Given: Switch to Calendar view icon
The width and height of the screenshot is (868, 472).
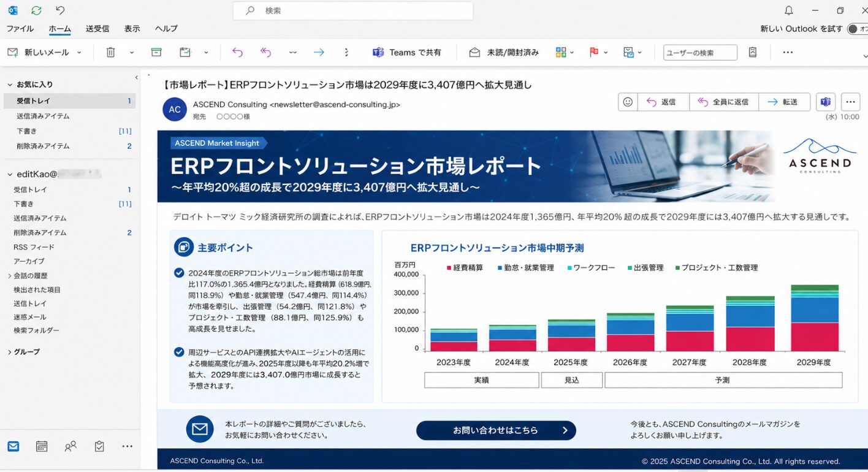Looking at the screenshot, I should tap(42, 446).
